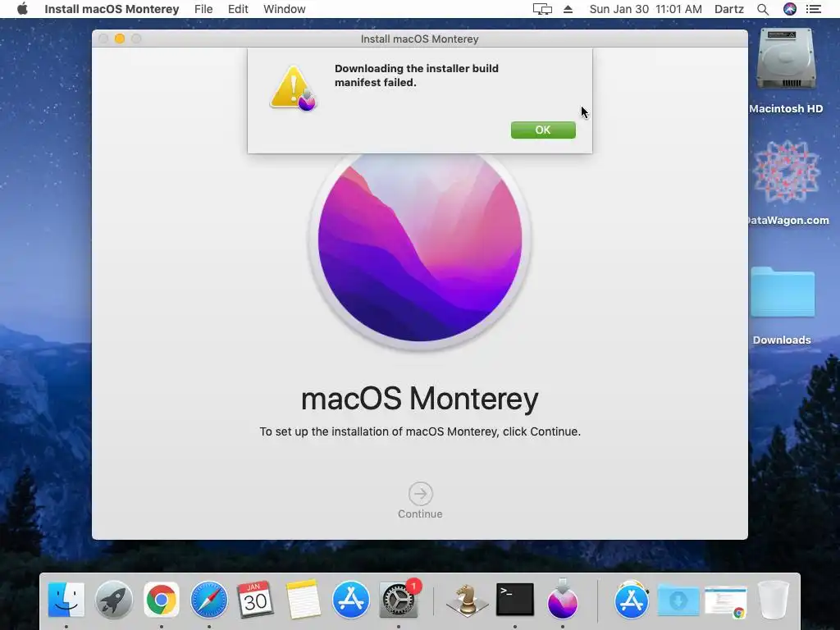The image size is (840, 630).
Task: Open the Downloads stack in the Dock
Action: 678,600
